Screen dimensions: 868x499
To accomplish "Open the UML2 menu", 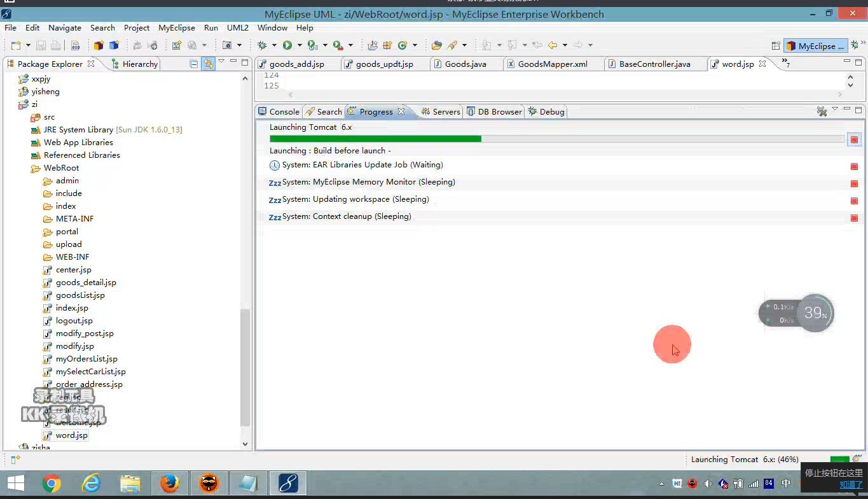I will pyautogui.click(x=238, y=27).
